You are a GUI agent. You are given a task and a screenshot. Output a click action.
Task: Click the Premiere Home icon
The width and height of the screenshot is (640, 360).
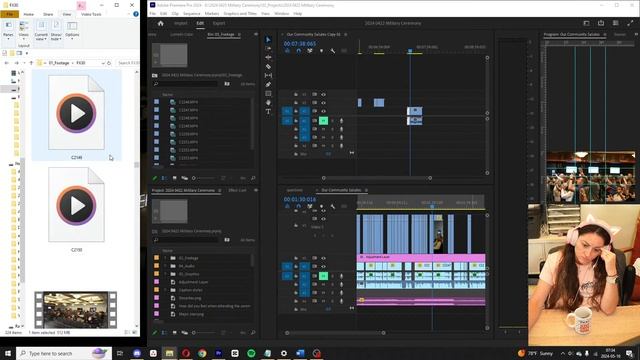160,24
